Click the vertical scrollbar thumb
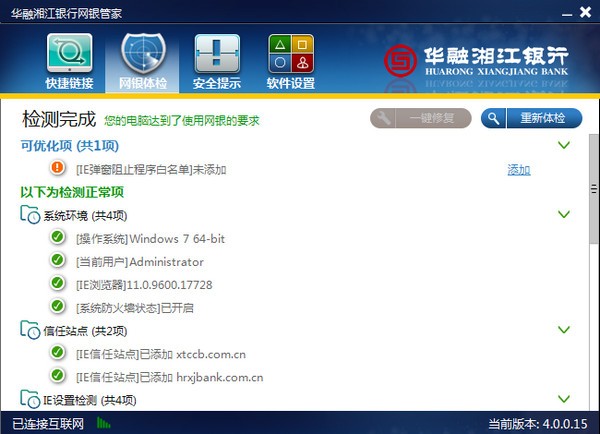This screenshot has height=434, width=600. coord(594,189)
